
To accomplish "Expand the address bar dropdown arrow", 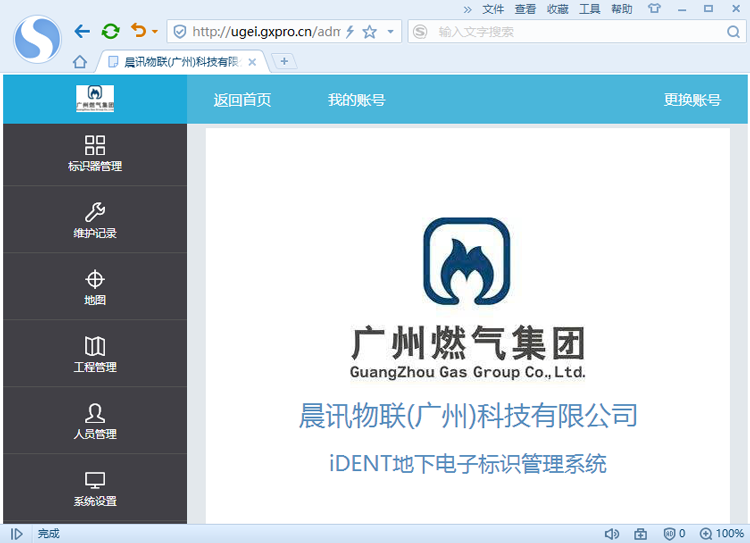I will tap(390, 32).
